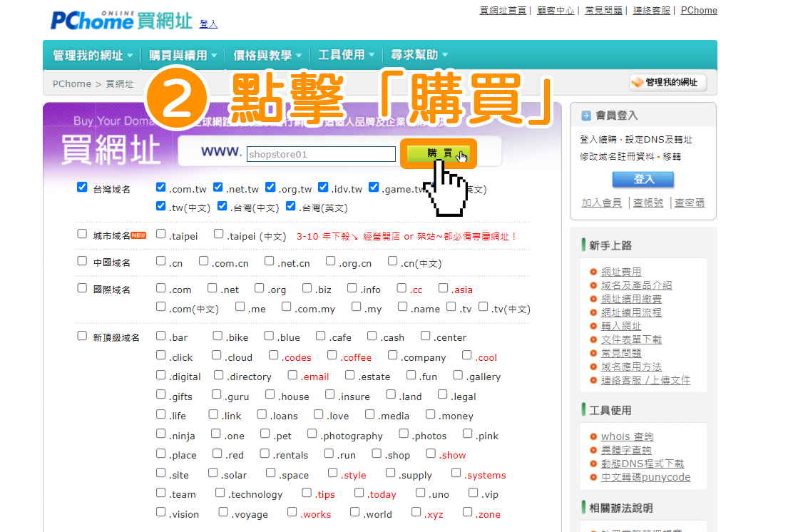Open PChome top right link

click(x=699, y=11)
